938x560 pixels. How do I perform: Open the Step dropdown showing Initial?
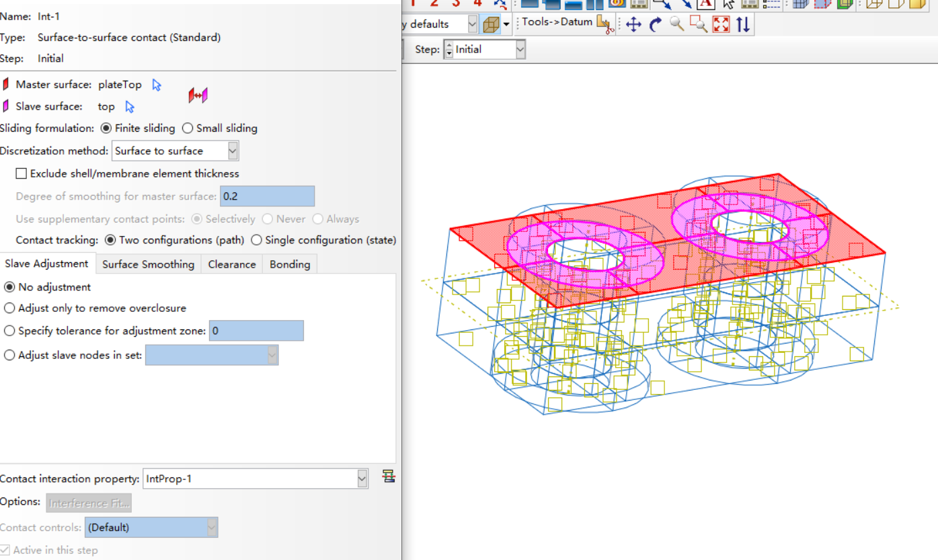click(x=520, y=49)
